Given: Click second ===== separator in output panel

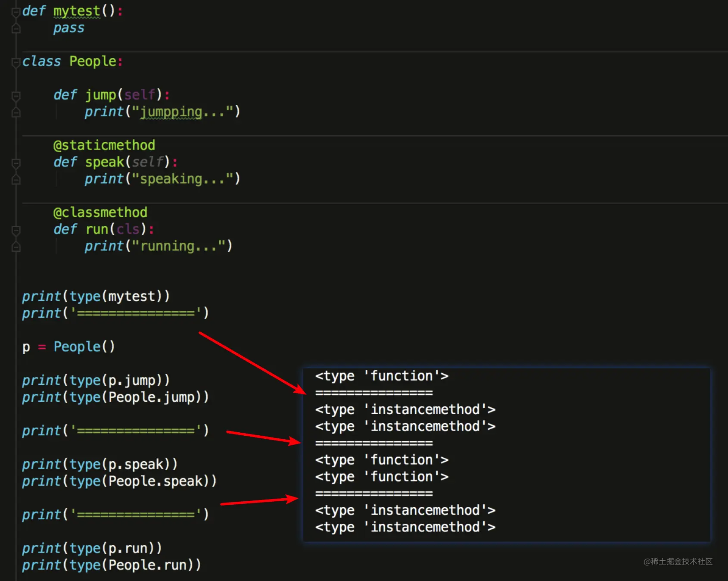Looking at the screenshot, I should point(374,444).
